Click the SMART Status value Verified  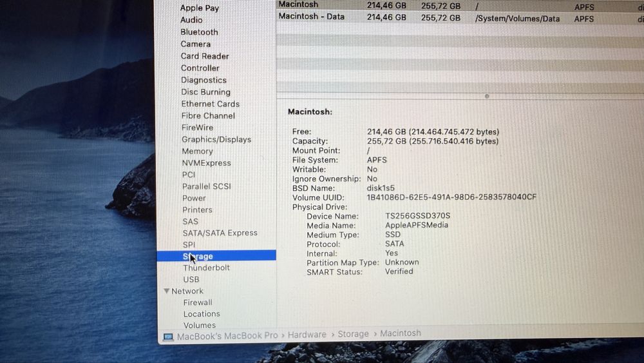[x=399, y=271]
